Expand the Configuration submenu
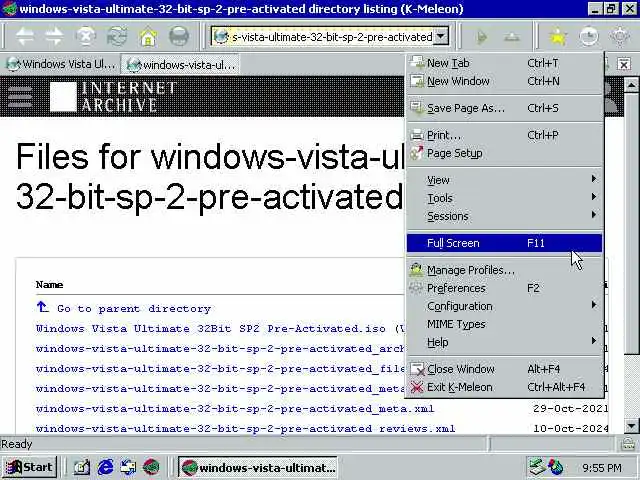Viewport: 640px width, 480px height. (x=504, y=306)
